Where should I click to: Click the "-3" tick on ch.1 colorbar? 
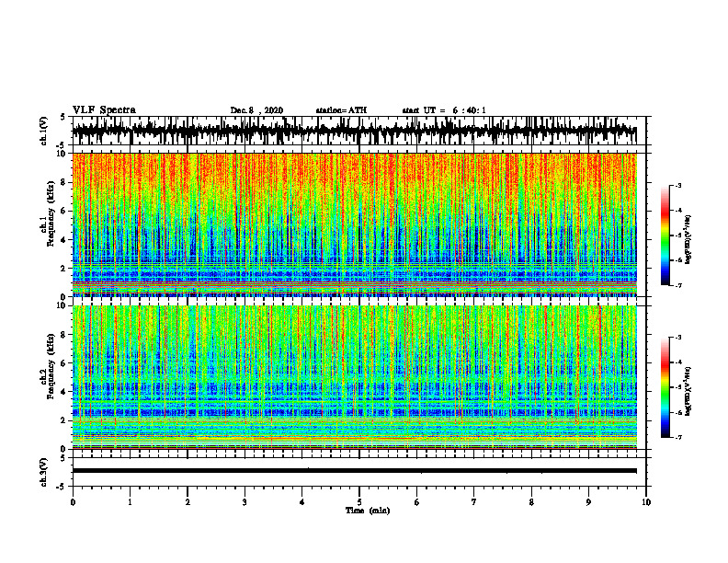[678, 186]
